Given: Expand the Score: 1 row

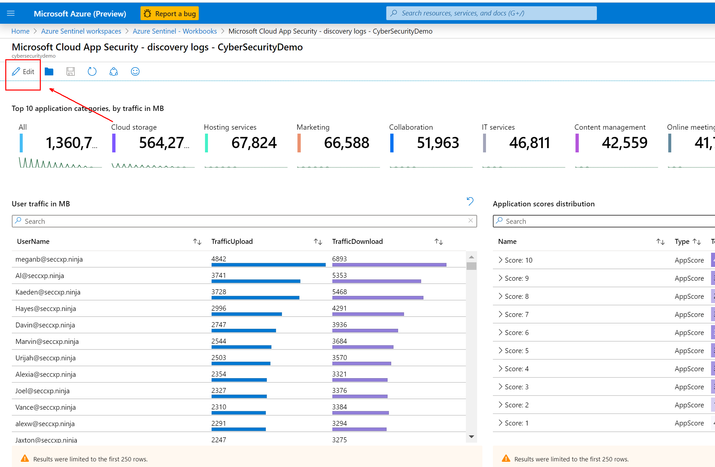Looking at the screenshot, I should tap(500, 423).
